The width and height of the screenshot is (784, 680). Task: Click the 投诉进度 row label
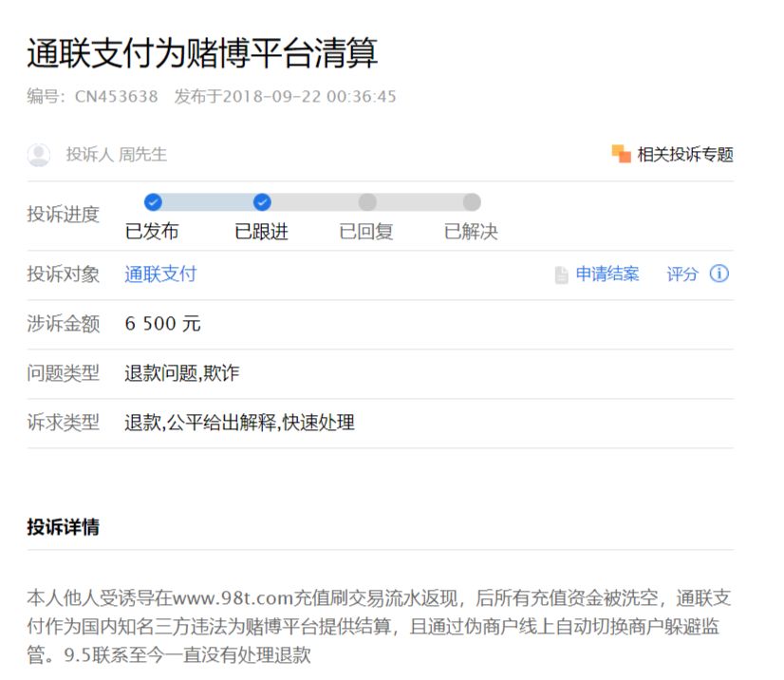point(63,214)
